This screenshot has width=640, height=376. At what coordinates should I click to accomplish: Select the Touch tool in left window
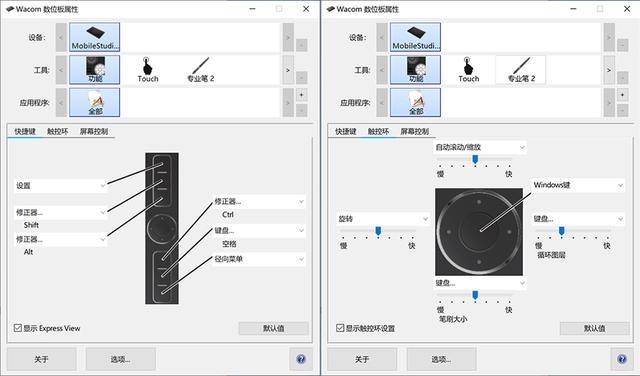(147, 70)
